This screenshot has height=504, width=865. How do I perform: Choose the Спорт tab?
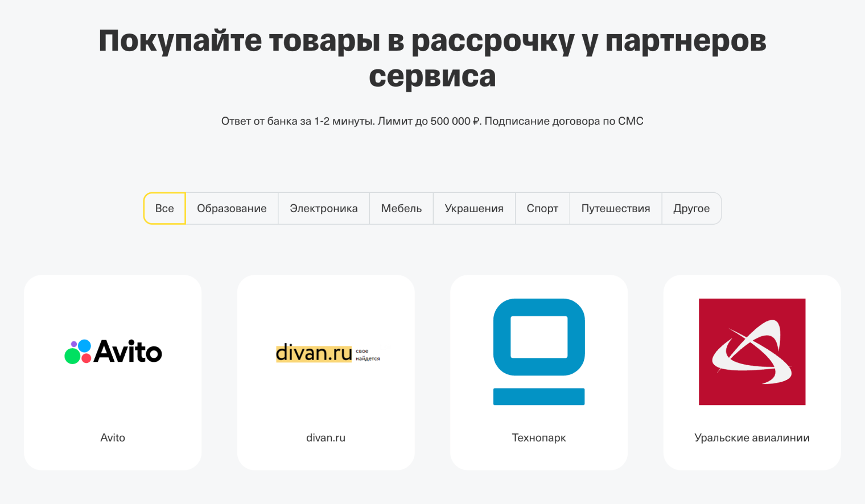click(542, 208)
